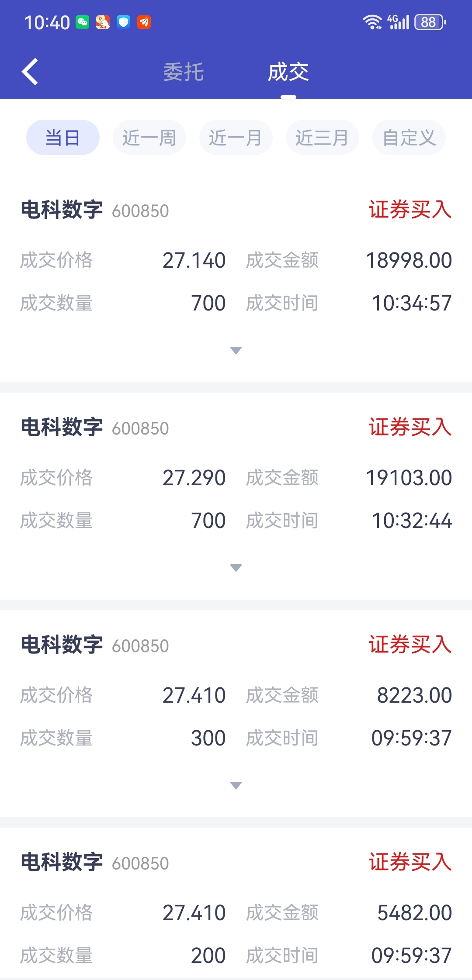Tap the orange app notification icon

144,22
